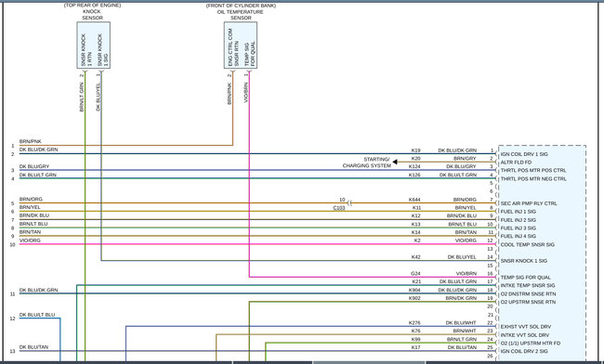Click the FUEL INJ 2 SIG label

tap(518, 220)
